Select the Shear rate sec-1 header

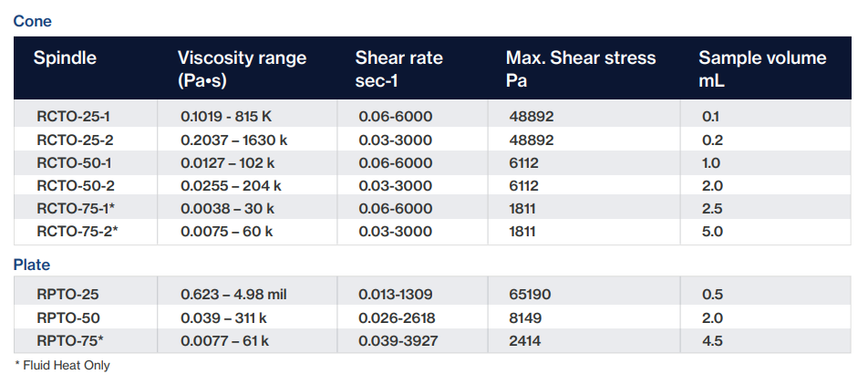pyautogui.click(x=398, y=68)
